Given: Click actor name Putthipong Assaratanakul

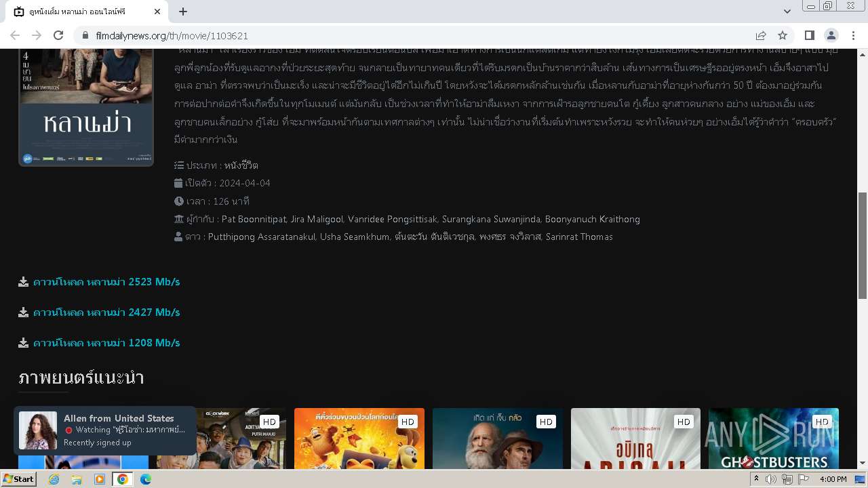Looking at the screenshot, I should coord(261,237).
